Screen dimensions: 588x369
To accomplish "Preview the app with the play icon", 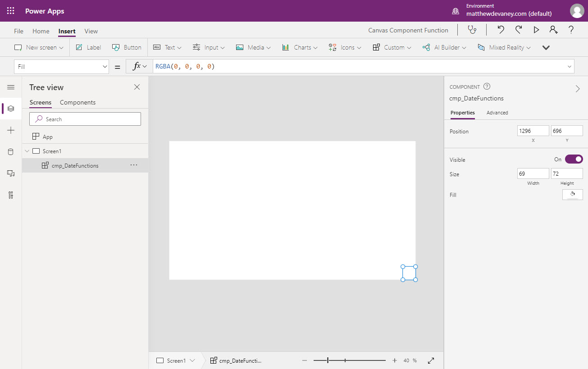I will click(x=536, y=30).
